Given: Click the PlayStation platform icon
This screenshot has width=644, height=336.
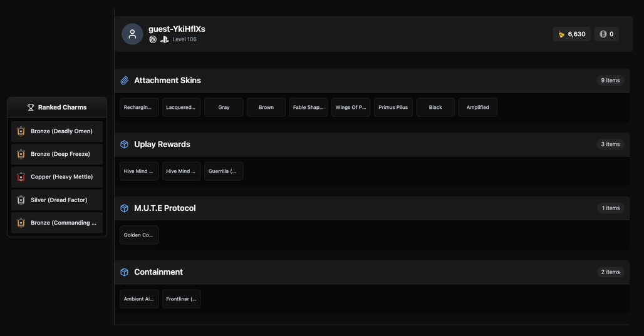Looking at the screenshot, I should tap(164, 39).
